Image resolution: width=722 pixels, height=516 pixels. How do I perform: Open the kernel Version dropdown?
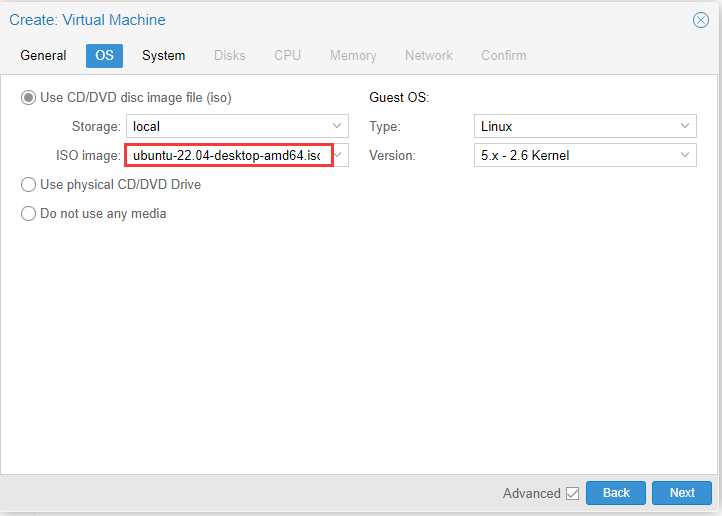click(x=686, y=155)
